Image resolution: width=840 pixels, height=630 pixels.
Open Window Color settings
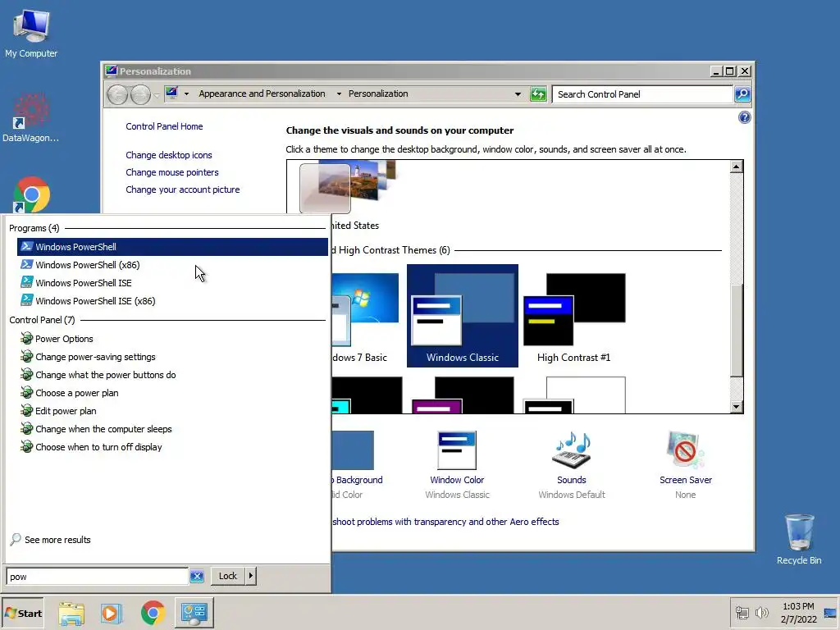tap(457, 464)
